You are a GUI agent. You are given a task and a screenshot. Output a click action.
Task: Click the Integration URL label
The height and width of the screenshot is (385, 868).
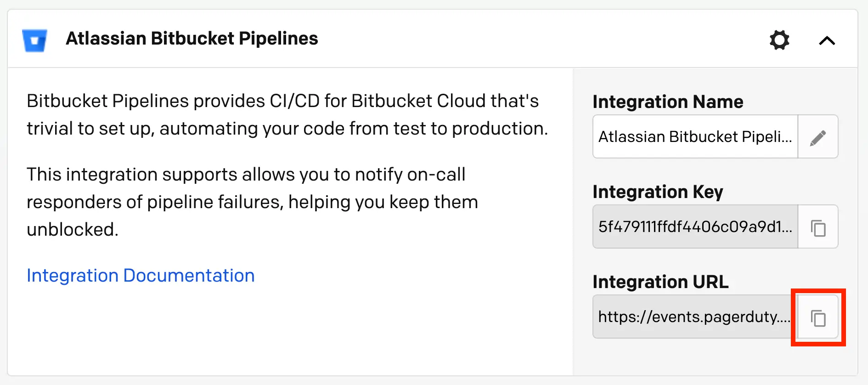pyautogui.click(x=660, y=282)
